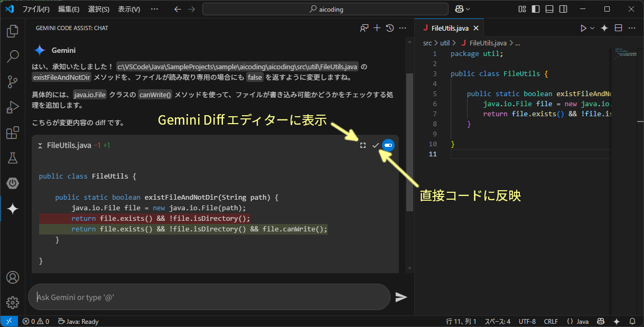
Task: Start a new Gemini chat with the plus icon
Action: point(377,28)
